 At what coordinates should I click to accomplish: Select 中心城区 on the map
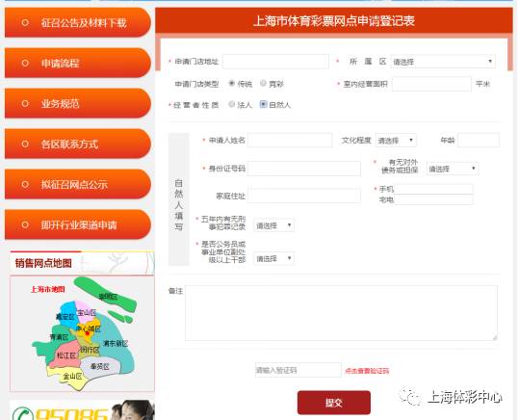click(88, 328)
